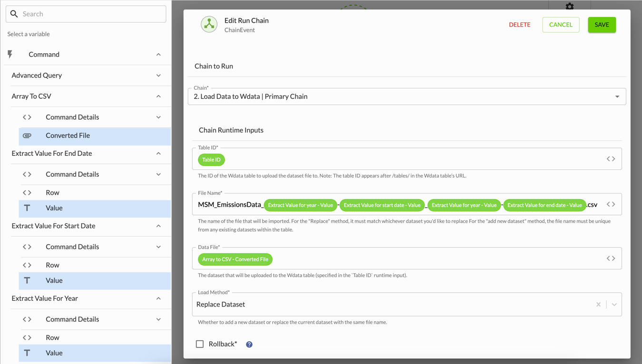Image resolution: width=642 pixels, height=364 pixels.
Task: Click text icon of Value under End Date
Action: [27, 208]
